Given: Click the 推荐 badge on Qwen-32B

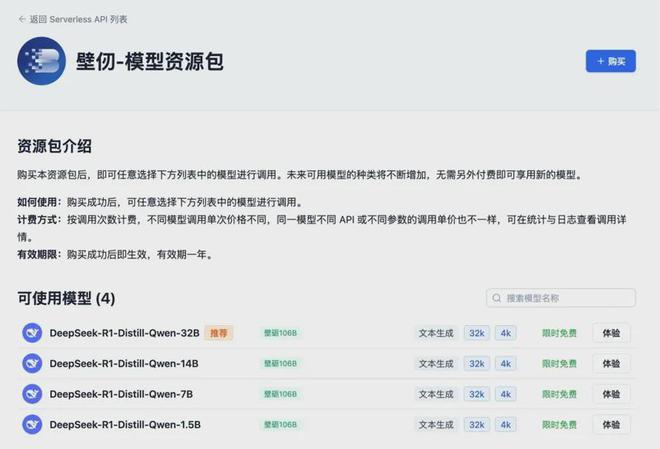Looking at the screenshot, I should pos(219,333).
